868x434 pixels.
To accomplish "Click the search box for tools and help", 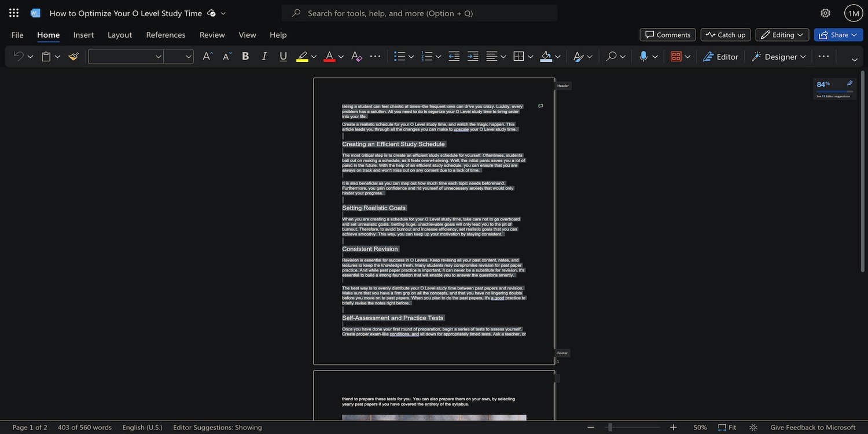I will point(420,13).
